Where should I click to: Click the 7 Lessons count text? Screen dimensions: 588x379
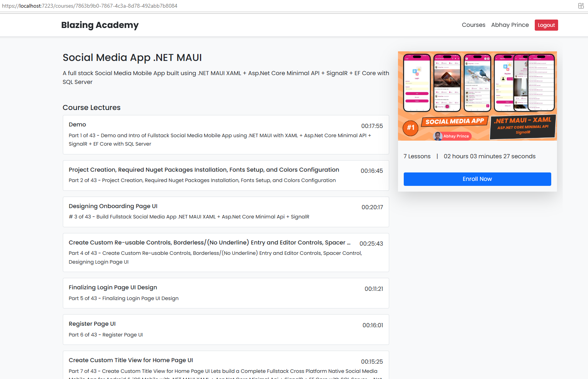[417, 156]
